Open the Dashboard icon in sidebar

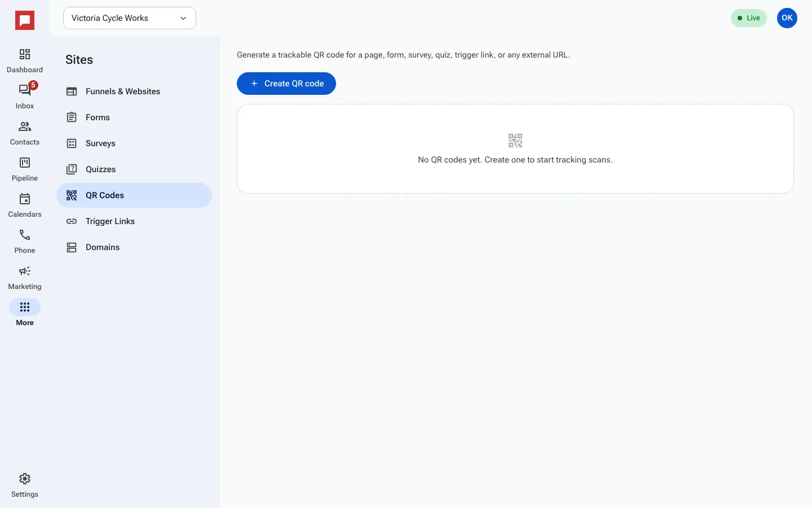tap(25, 54)
